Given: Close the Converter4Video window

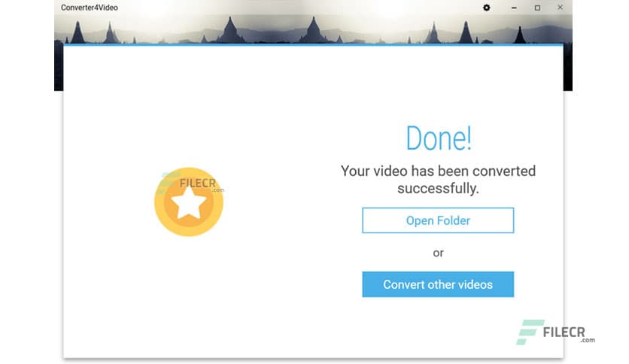Looking at the screenshot, I should (x=560, y=8).
